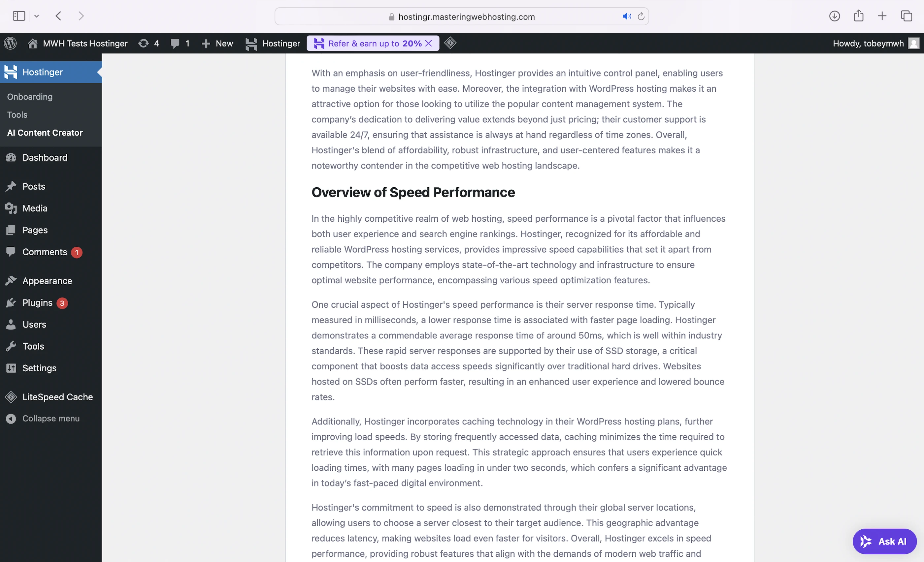Toggle the Safari sidebar

(19, 16)
